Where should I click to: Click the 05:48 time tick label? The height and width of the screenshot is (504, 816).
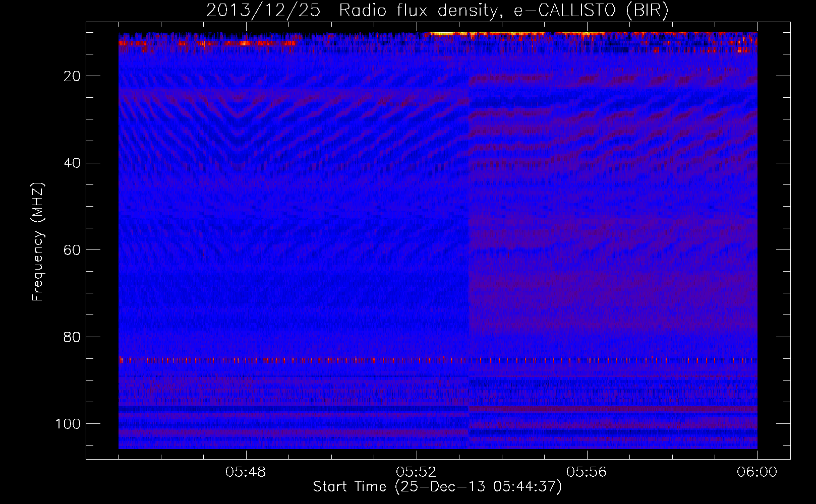click(x=246, y=472)
